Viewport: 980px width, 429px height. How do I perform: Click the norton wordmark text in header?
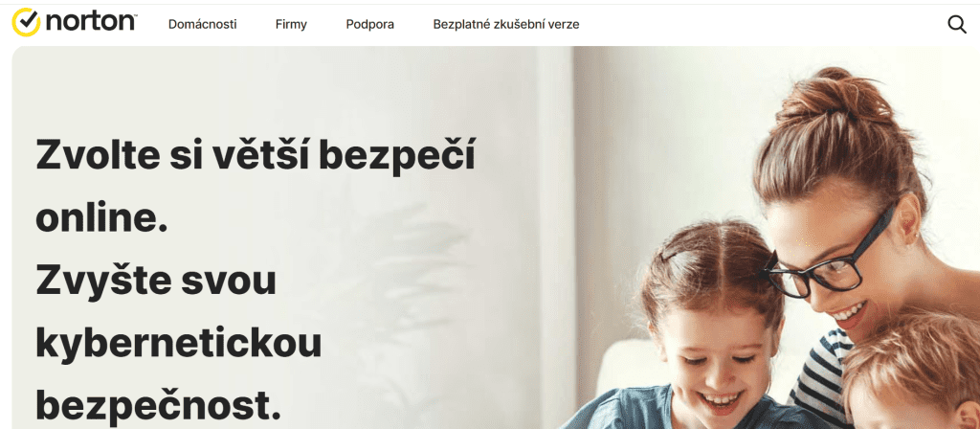coord(91,22)
